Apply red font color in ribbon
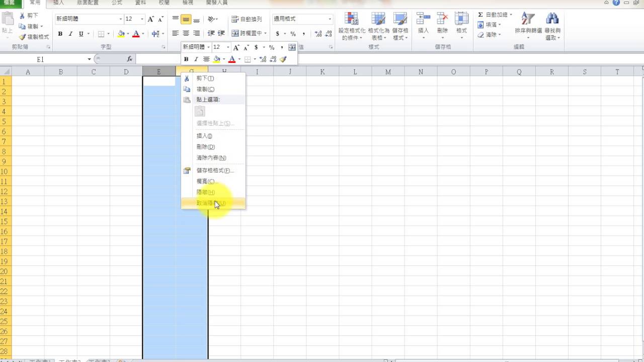The height and width of the screenshot is (362, 644). tap(136, 34)
